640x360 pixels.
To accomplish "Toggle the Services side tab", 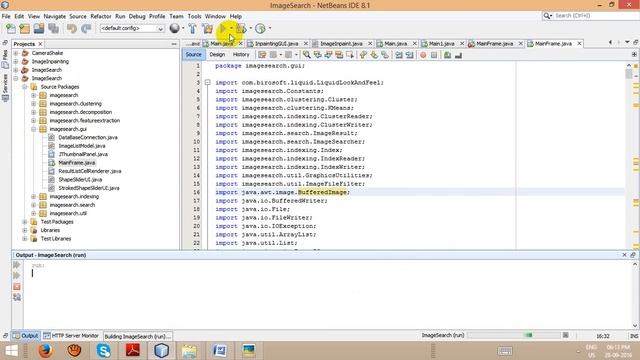I will [x=5, y=88].
